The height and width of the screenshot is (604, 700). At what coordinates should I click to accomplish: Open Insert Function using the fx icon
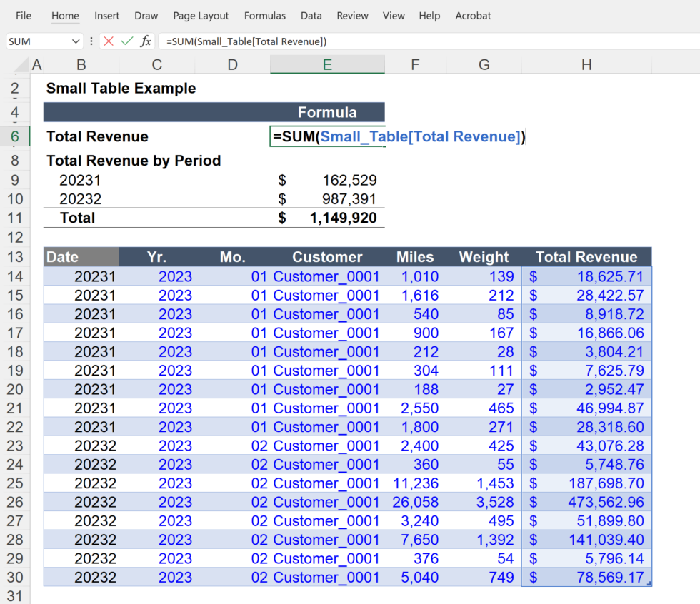point(145,41)
